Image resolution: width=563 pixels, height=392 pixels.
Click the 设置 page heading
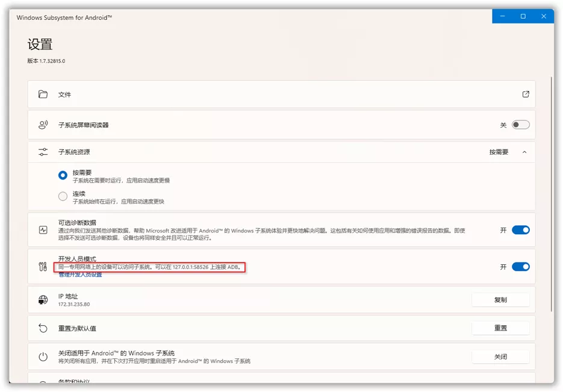click(40, 44)
